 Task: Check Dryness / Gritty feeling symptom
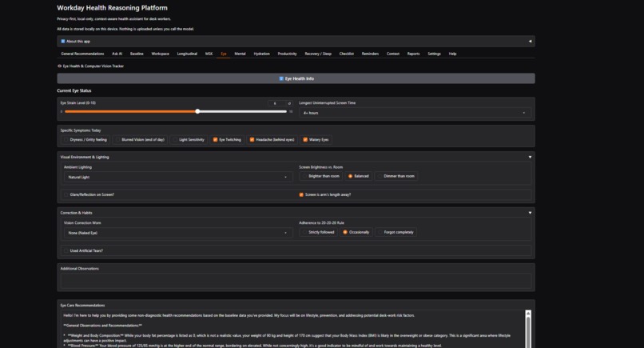point(66,140)
